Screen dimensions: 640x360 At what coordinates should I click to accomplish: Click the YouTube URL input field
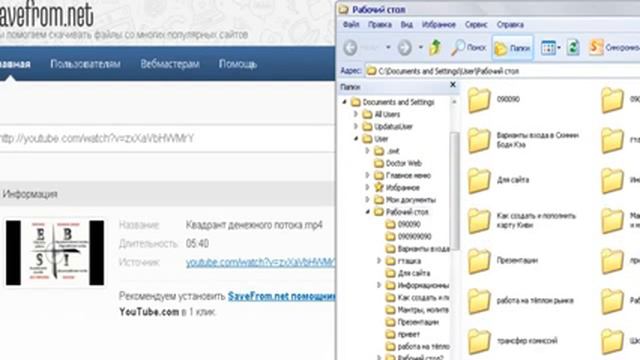click(167, 139)
